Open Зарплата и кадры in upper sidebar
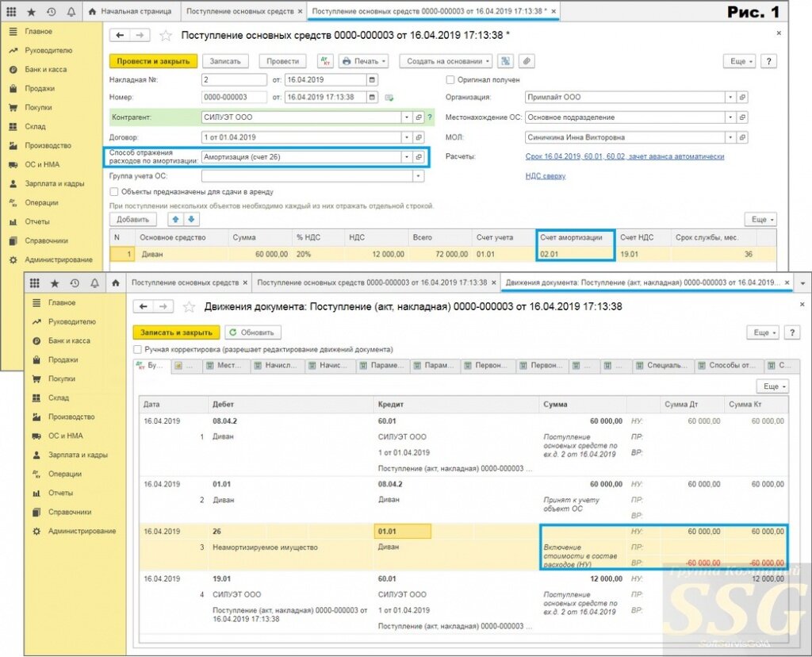Image resolution: width=812 pixels, height=657 pixels. click(x=55, y=184)
